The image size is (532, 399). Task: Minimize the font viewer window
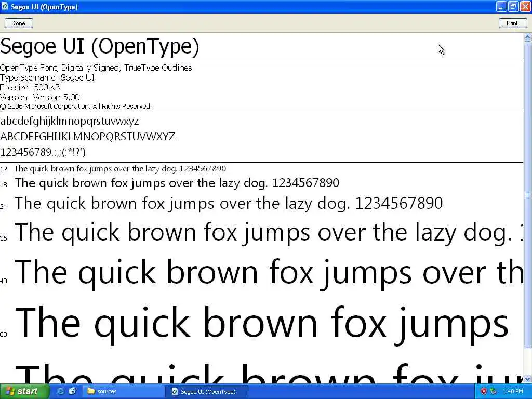501,6
